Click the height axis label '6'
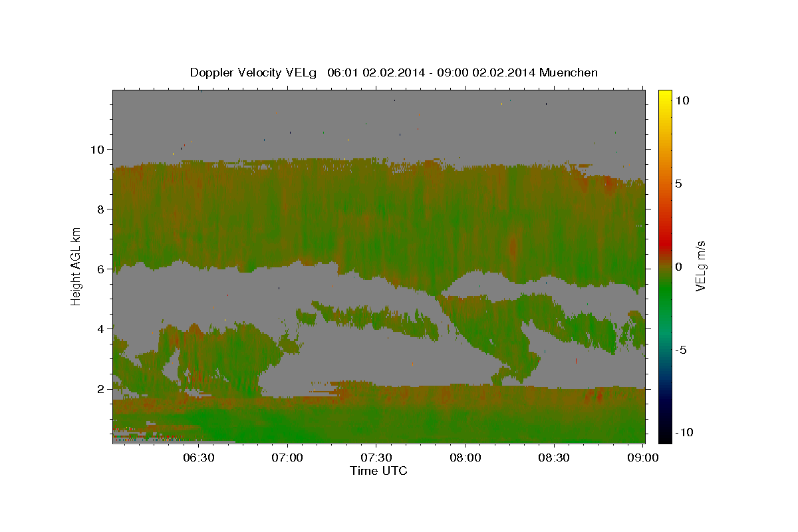Image resolution: width=798 pixels, height=532 pixels. [100, 269]
